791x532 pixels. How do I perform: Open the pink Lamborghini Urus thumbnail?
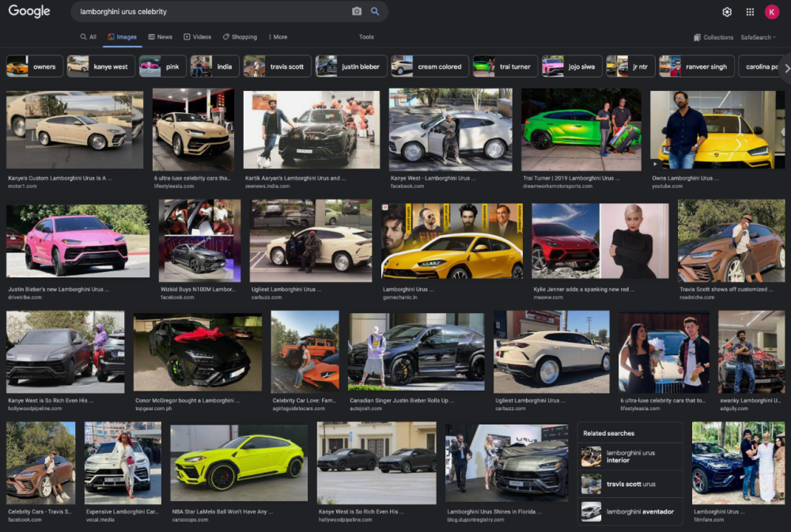coord(78,241)
